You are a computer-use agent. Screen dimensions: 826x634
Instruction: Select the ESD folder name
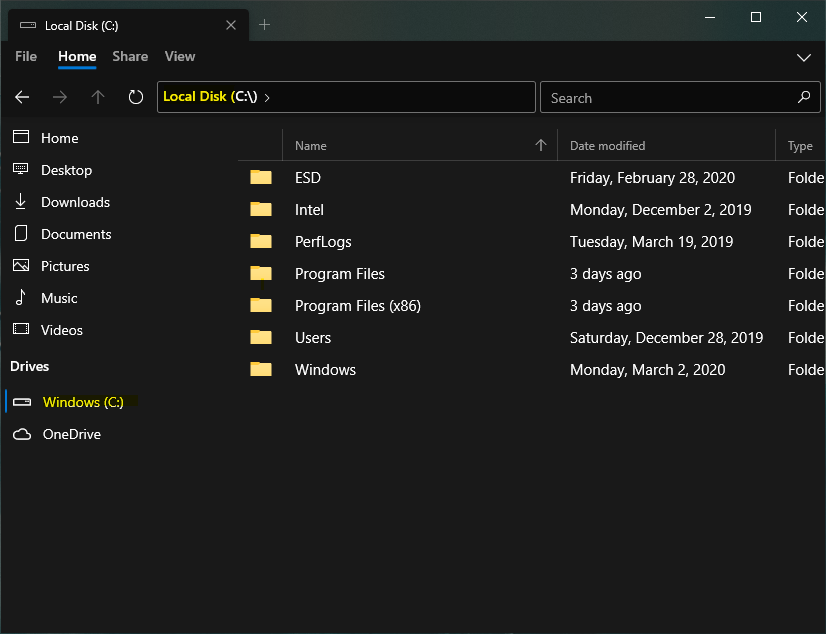(308, 177)
